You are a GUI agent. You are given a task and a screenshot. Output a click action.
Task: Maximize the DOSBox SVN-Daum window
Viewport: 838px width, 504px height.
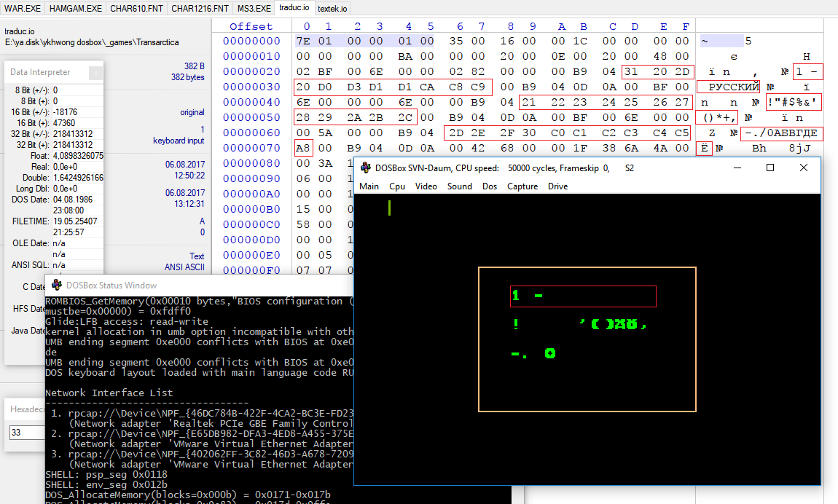pos(770,168)
